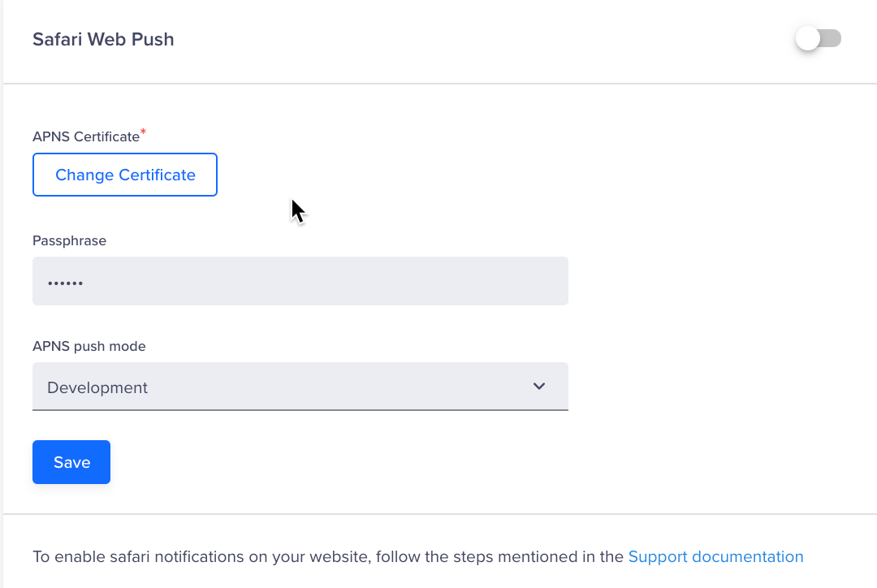Open the Support documentation link

pos(715,556)
